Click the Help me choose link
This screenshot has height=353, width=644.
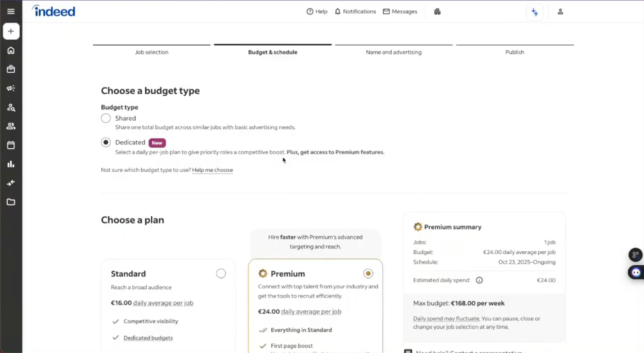[212, 170]
